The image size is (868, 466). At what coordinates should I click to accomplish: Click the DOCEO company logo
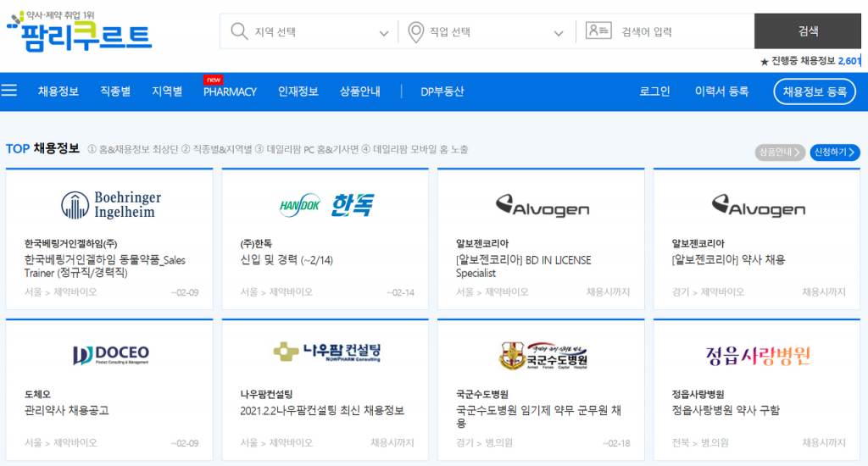[x=111, y=355]
